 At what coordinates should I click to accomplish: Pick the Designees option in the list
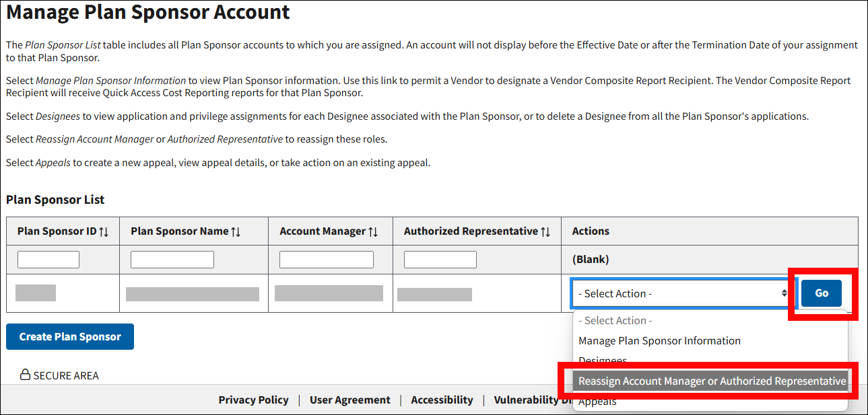(603, 361)
